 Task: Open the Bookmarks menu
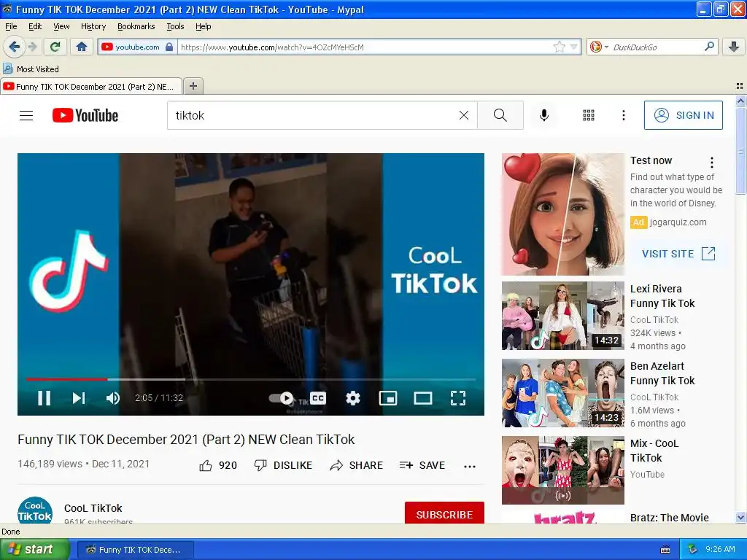[136, 26]
